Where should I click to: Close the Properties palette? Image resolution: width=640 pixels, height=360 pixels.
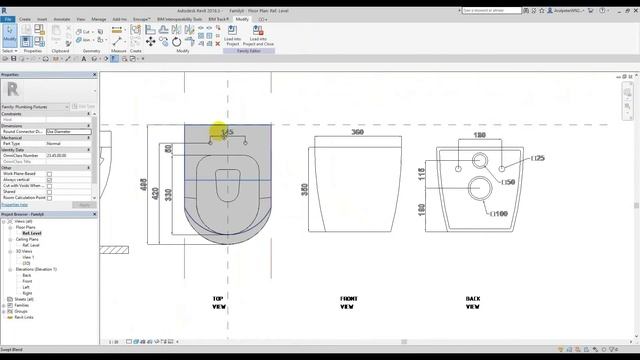pyautogui.click(x=95, y=75)
